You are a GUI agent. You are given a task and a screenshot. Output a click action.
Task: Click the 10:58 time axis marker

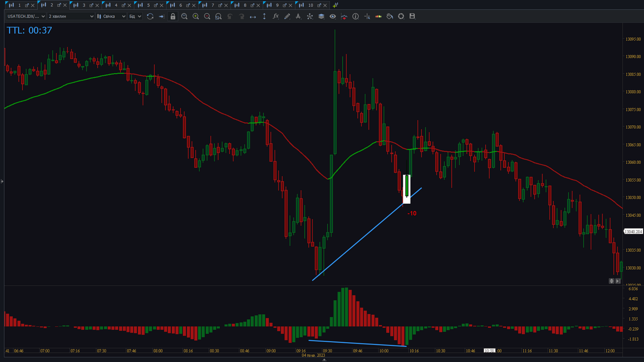point(490,351)
